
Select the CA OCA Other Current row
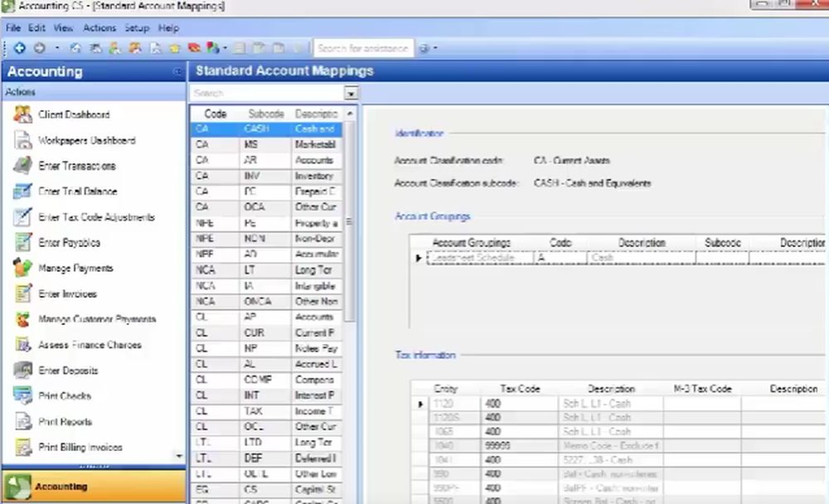click(267, 206)
